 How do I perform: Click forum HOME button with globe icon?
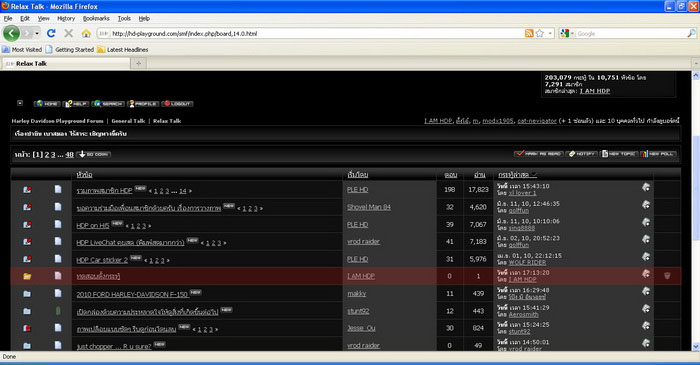47,104
